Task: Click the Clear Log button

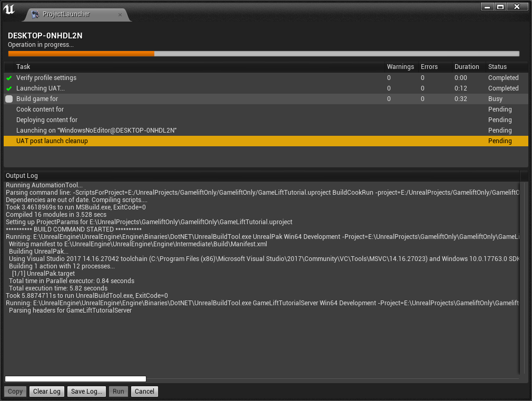Action: click(x=47, y=392)
